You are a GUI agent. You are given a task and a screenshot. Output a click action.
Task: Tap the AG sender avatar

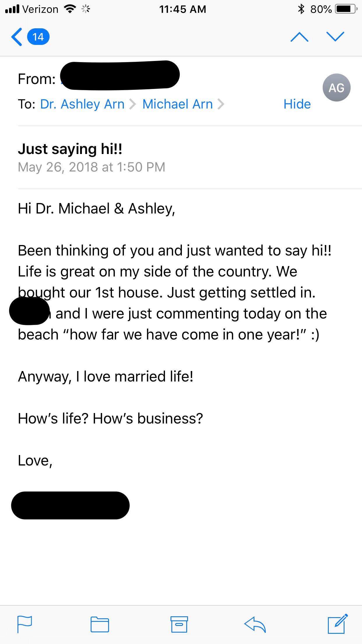point(336,88)
